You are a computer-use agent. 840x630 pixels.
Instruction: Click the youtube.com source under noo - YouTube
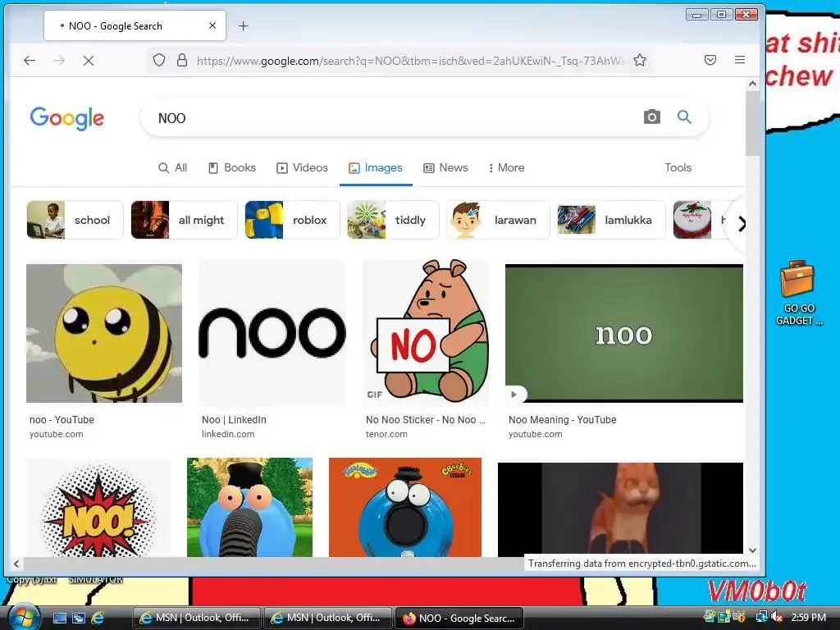click(x=57, y=434)
